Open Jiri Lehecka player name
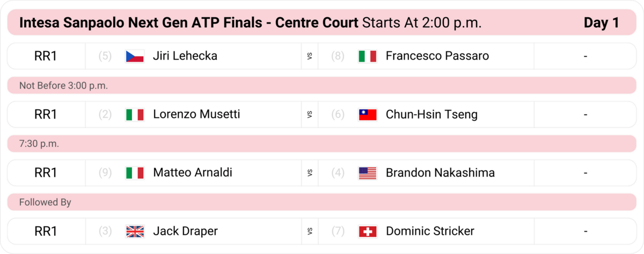Viewport: 644px width, 254px height. (185, 56)
